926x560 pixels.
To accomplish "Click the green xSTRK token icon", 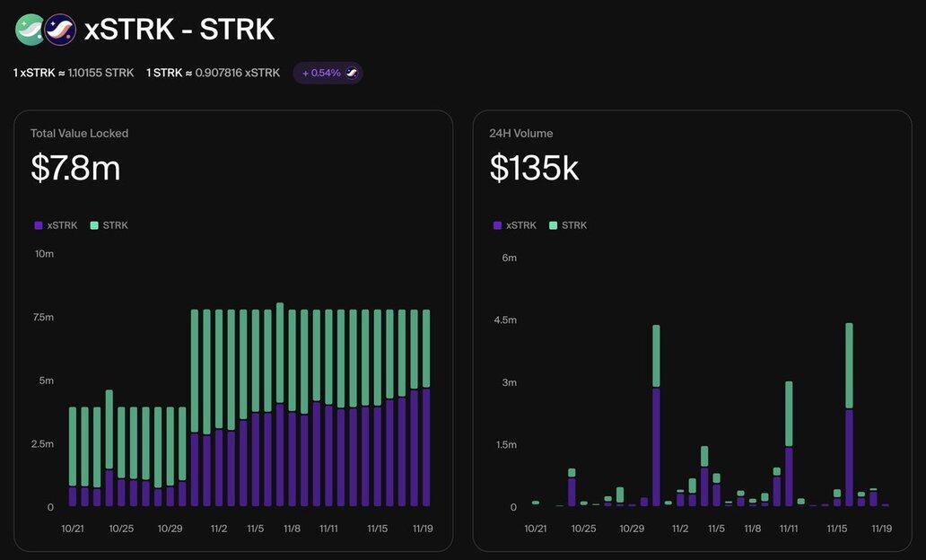I will coord(30,30).
